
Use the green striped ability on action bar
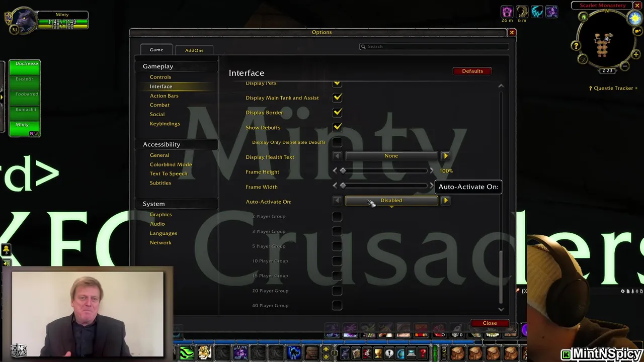(x=187, y=353)
